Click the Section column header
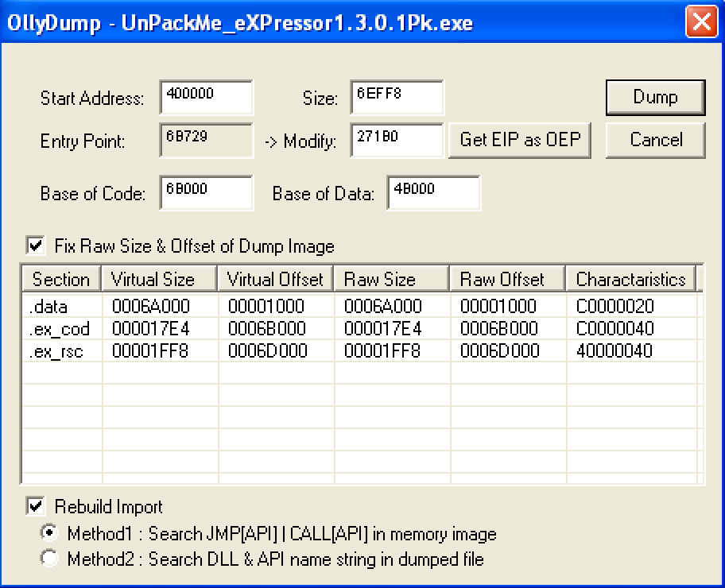Image resolution: width=725 pixels, height=588 pixels. click(x=61, y=279)
